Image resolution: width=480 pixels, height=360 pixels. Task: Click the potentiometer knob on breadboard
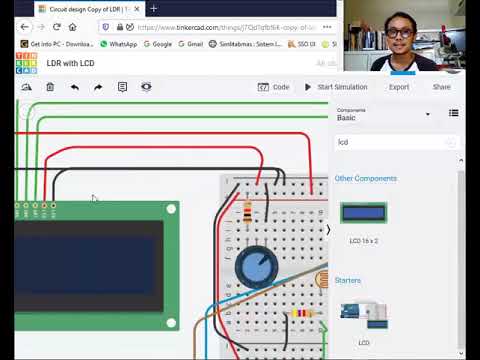tap(256, 267)
